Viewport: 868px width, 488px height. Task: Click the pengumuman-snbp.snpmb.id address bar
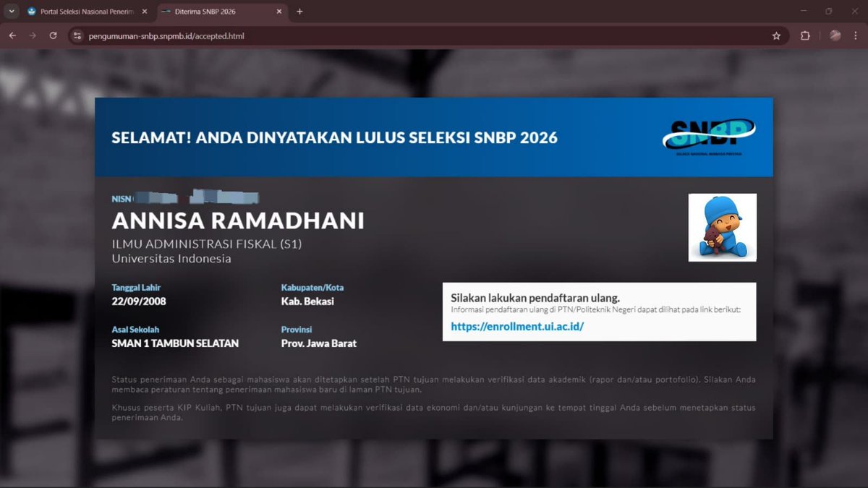pos(427,35)
